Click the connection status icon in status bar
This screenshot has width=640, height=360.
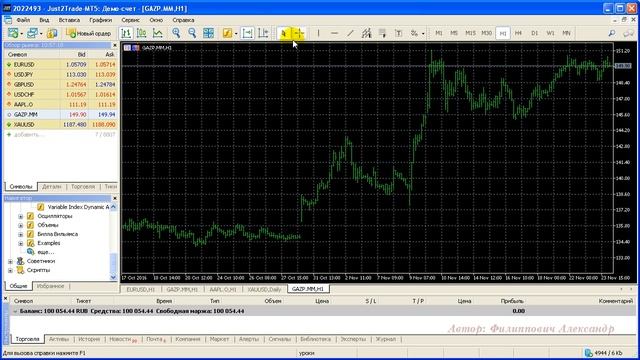click(x=589, y=353)
